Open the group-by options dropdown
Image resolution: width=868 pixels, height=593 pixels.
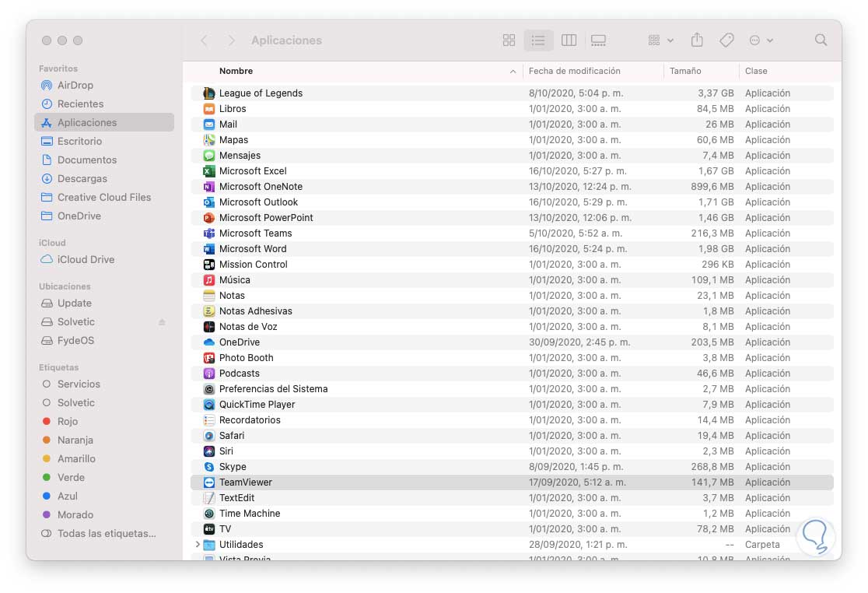coord(660,40)
